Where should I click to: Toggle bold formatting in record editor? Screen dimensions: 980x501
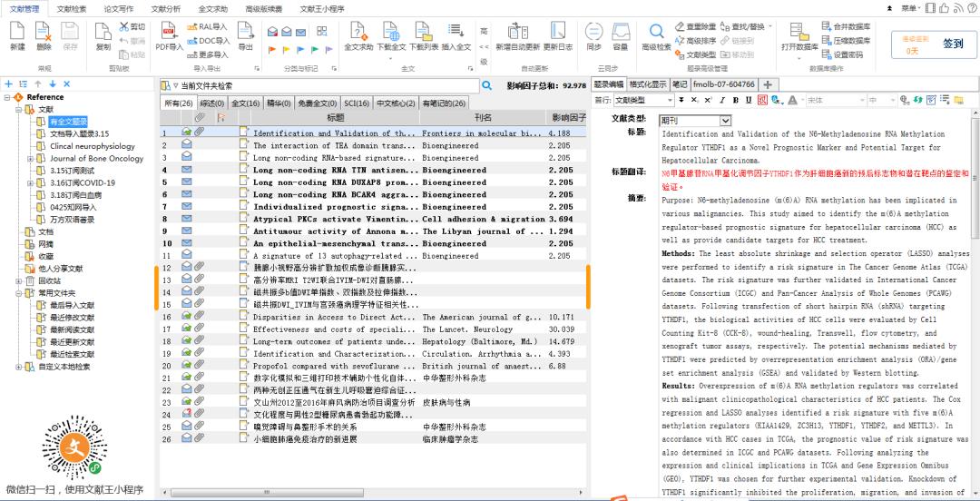tap(735, 100)
